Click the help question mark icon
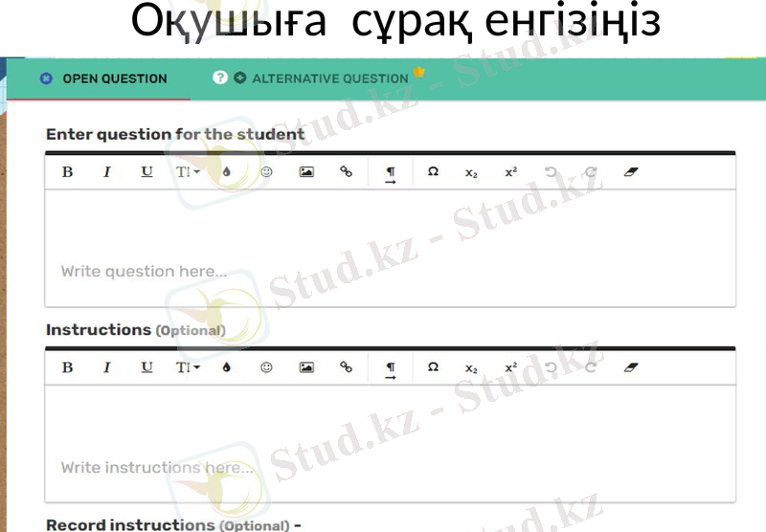Image resolution: width=766 pixels, height=532 pixels. tap(220, 78)
